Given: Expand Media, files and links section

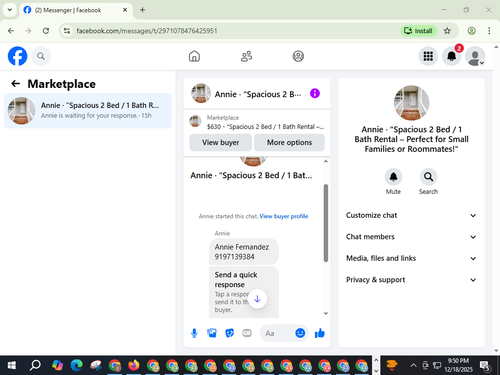Looking at the screenshot, I should click(411, 258).
